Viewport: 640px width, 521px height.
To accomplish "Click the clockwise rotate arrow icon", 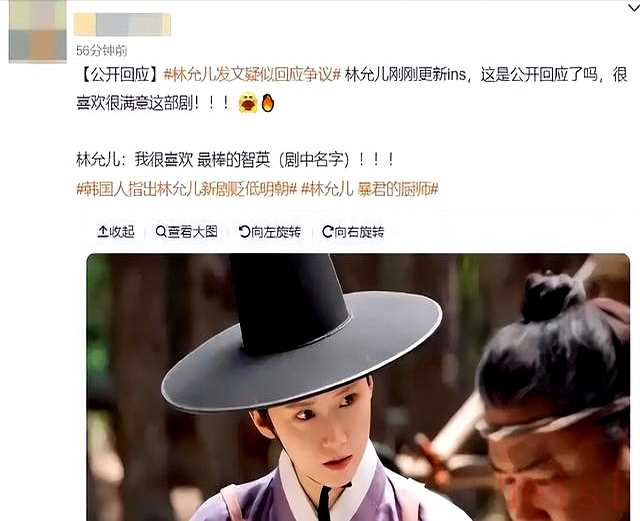I will pos(327,232).
